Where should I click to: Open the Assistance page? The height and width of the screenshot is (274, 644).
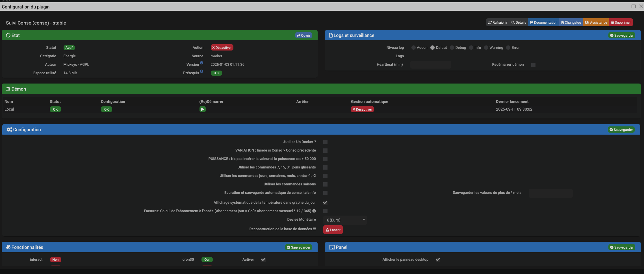596,23
